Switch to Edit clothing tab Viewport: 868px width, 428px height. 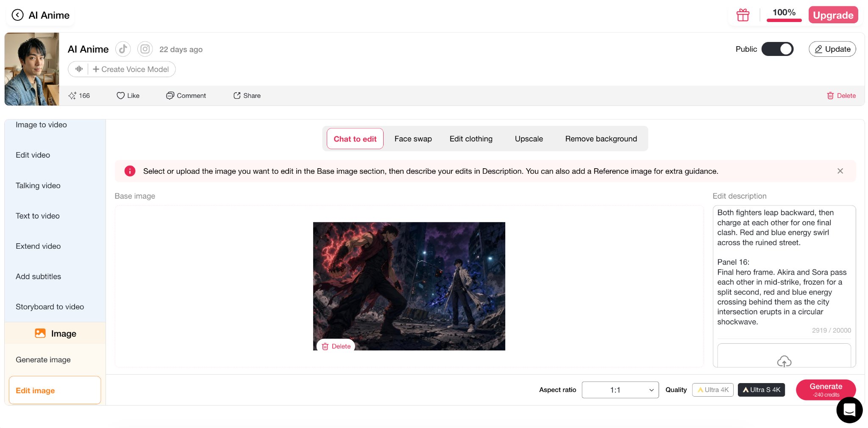pos(471,139)
